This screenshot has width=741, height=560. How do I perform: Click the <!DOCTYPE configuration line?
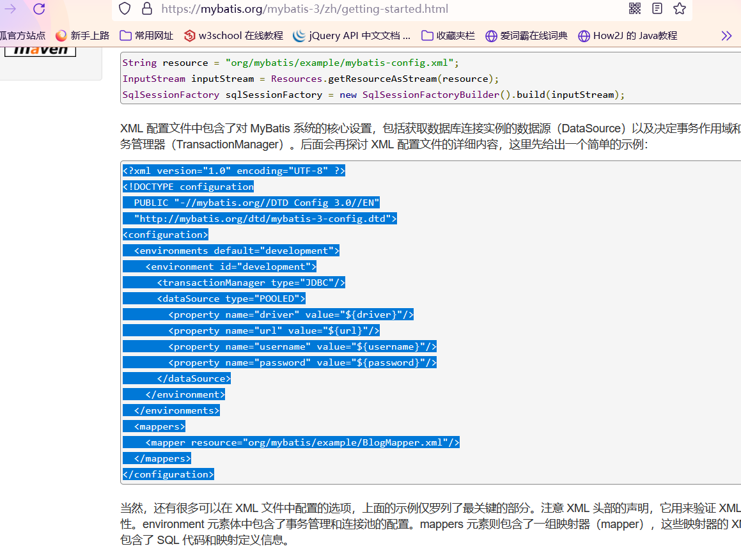click(188, 187)
